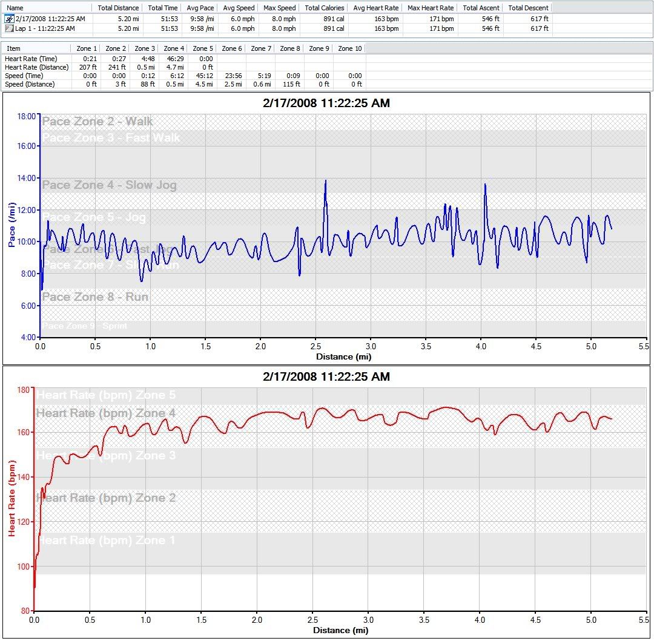
Task: Click the tallest pace spike near 2.6 miles
Action: click(x=326, y=182)
